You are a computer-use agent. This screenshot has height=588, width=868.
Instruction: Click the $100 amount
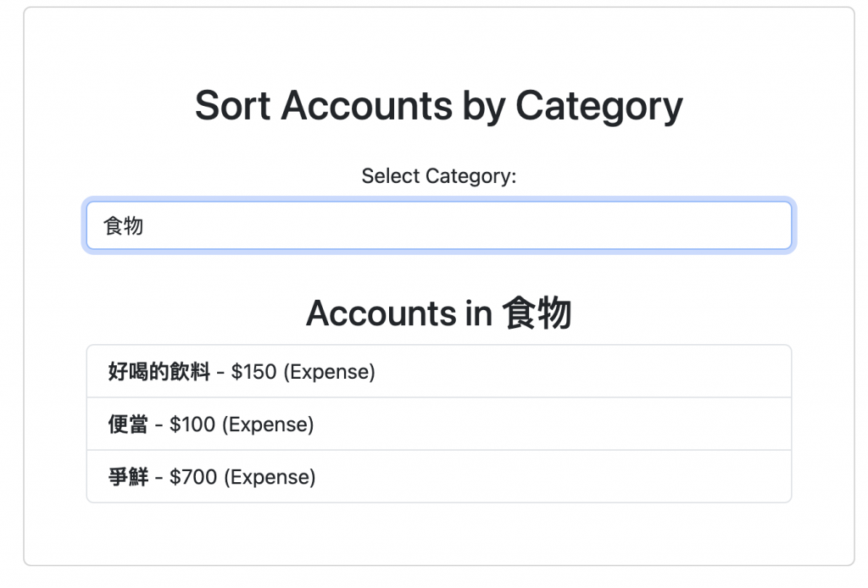pos(192,424)
